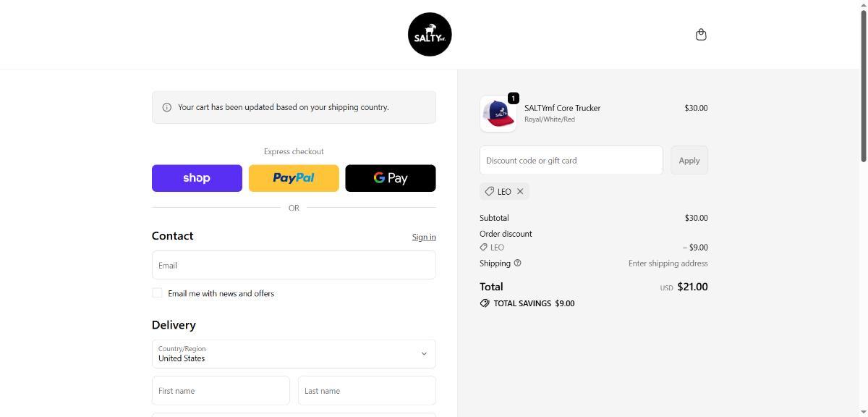Open the cart bag icon
The width and height of the screenshot is (868, 417).
[701, 35]
